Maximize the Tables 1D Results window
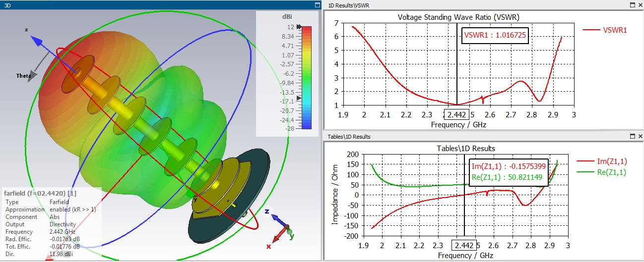Viewport: 644px width, 262px height. tap(632, 136)
